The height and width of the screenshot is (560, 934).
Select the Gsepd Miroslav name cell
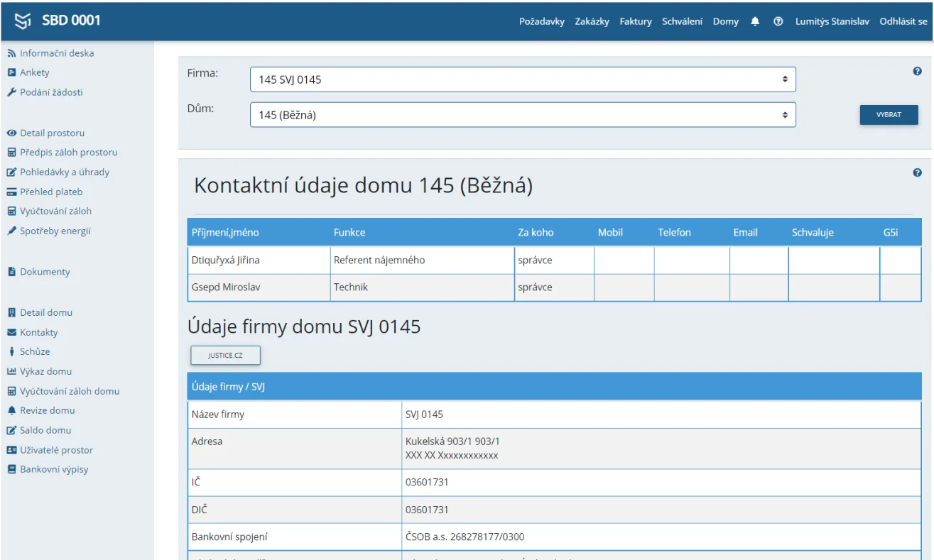point(259,287)
